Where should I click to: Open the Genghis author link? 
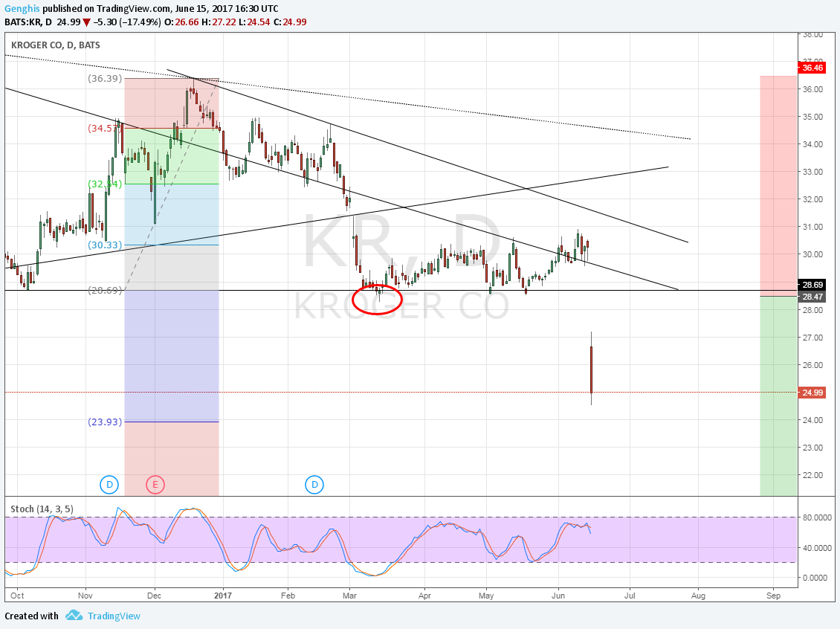[22, 9]
